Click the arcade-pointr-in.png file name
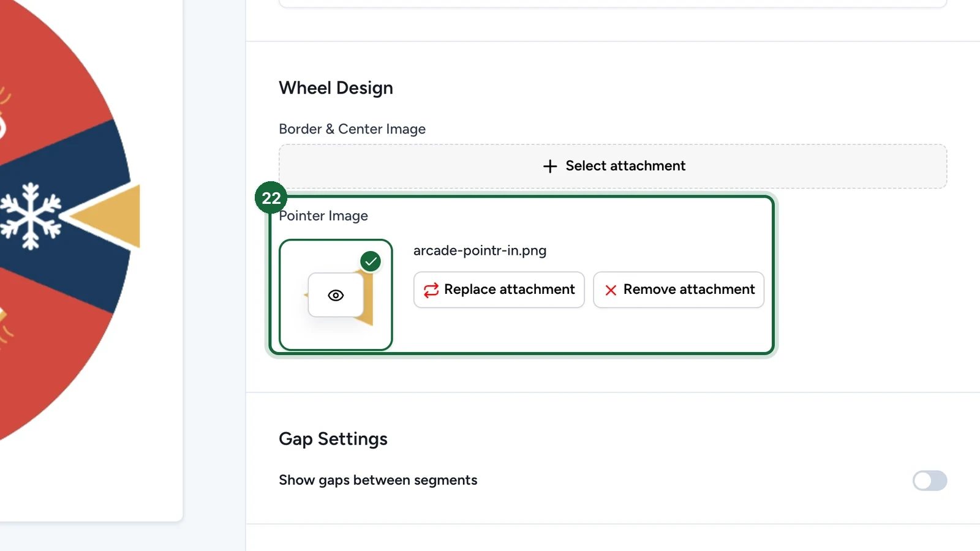The width and height of the screenshot is (980, 551). pyautogui.click(x=480, y=250)
